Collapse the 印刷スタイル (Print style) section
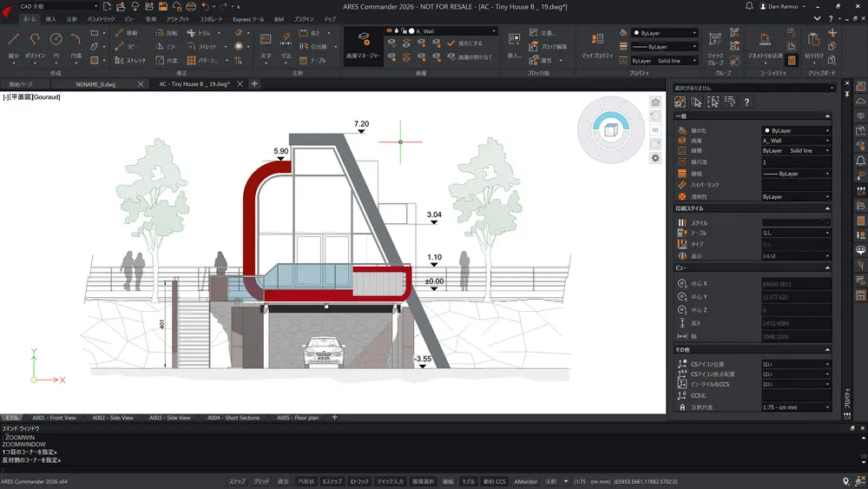 [827, 208]
